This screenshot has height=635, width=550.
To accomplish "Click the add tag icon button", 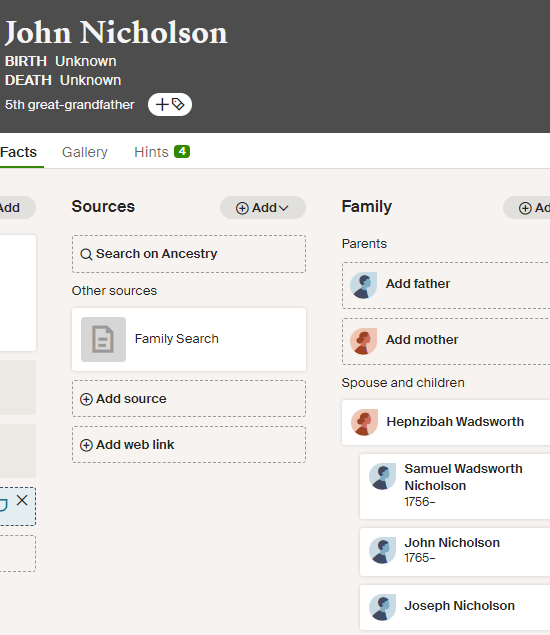I will pos(170,104).
